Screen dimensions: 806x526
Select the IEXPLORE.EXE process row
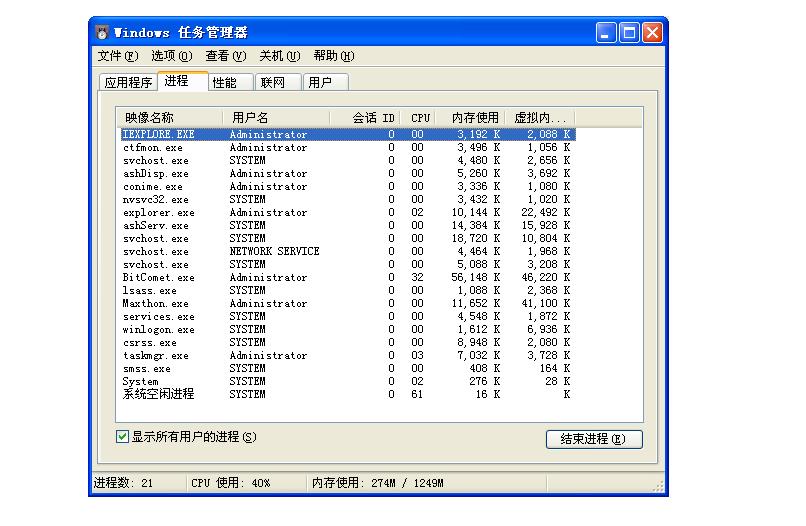pyautogui.click(x=348, y=134)
